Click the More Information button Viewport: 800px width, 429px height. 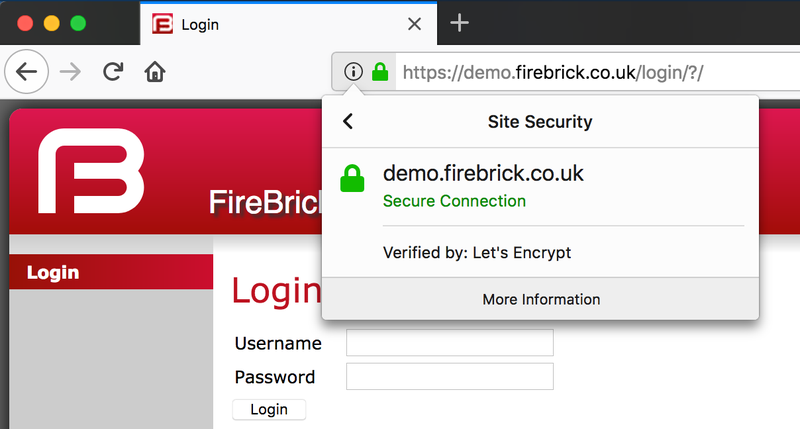point(541,299)
